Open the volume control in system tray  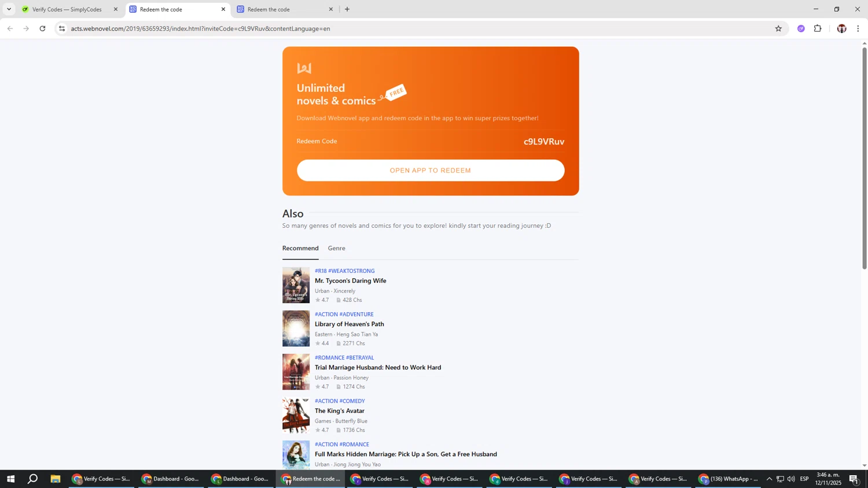[x=791, y=479]
